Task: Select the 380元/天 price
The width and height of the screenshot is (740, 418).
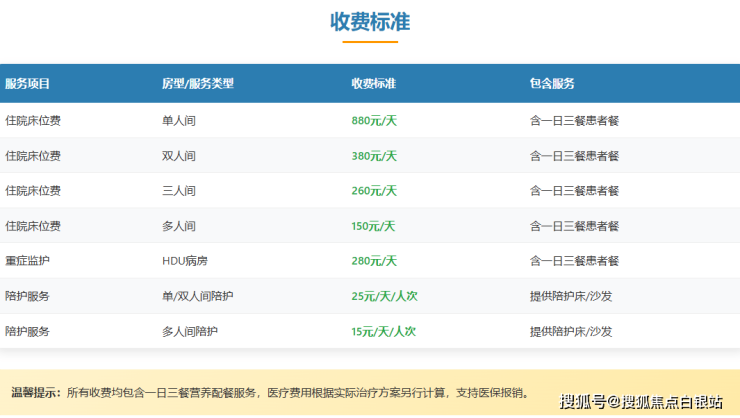Action: point(374,156)
